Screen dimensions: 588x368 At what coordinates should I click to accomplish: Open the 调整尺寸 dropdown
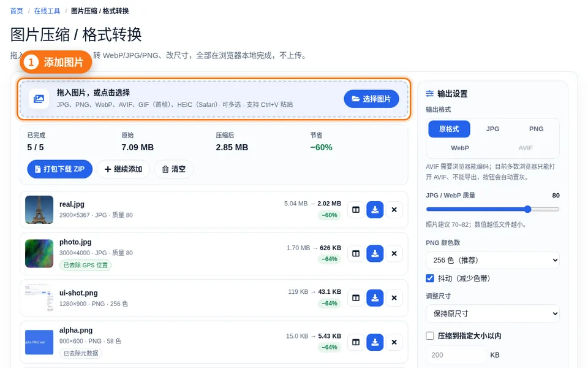coord(492,313)
